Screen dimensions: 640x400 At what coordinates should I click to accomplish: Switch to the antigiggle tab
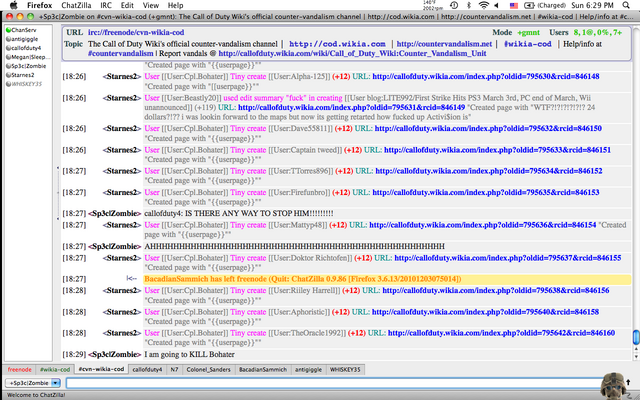coord(308,369)
